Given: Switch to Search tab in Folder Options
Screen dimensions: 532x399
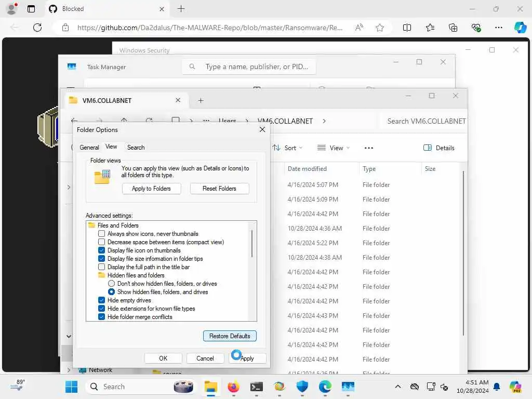Looking at the screenshot, I should point(136,147).
